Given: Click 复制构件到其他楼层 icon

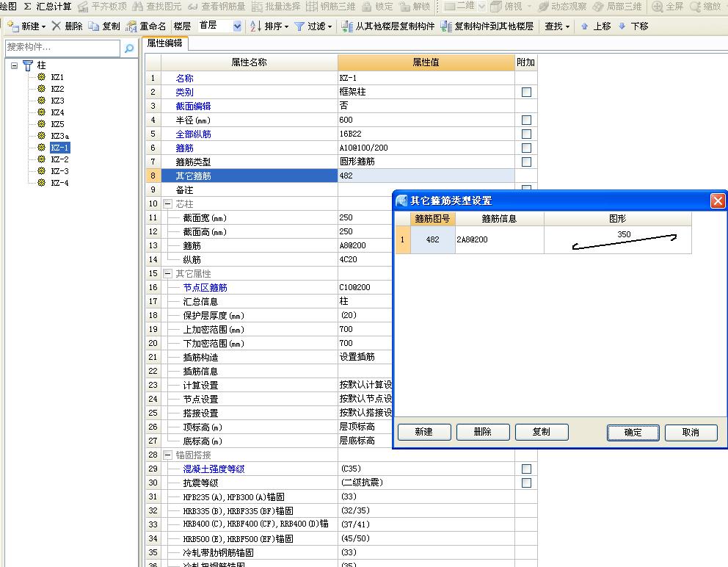Looking at the screenshot, I should click(x=445, y=26).
